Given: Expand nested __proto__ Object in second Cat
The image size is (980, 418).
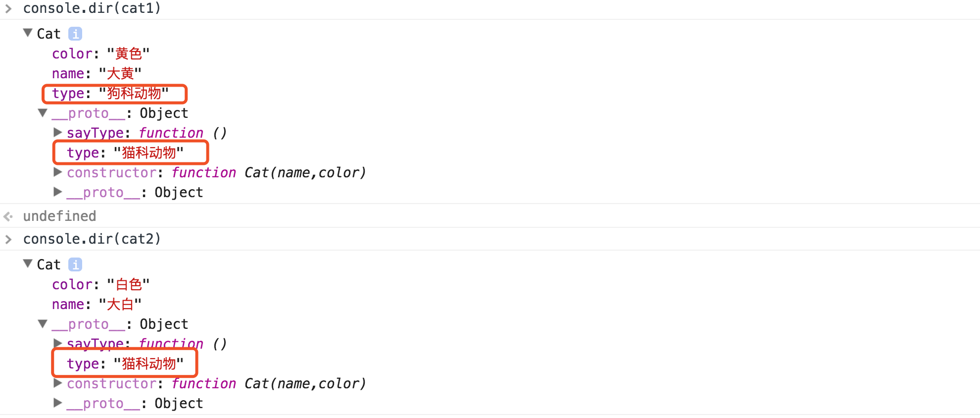Looking at the screenshot, I should pos(58,403).
